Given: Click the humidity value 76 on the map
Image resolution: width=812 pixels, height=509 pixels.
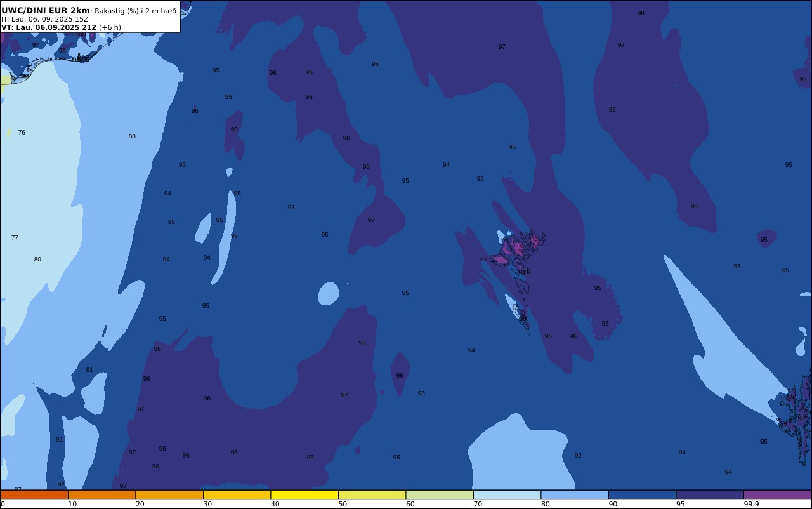Looking at the screenshot, I should click(x=22, y=133).
